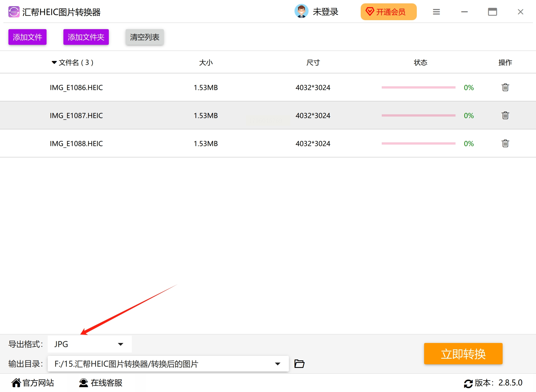The image size is (536, 392).
Task: Click the 添加文件 button
Action: pyautogui.click(x=27, y=37)
